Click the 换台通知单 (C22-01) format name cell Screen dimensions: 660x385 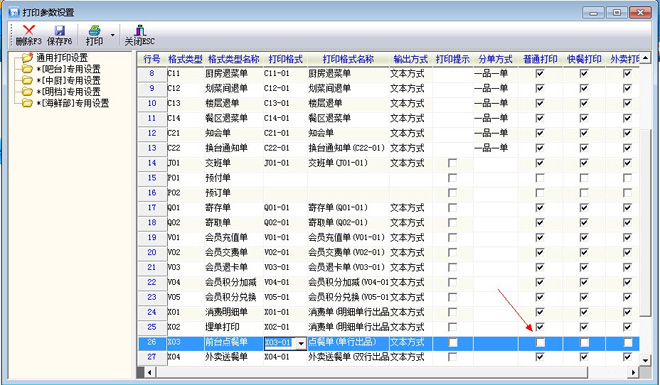pyautogui.click(x=348, y=148)
